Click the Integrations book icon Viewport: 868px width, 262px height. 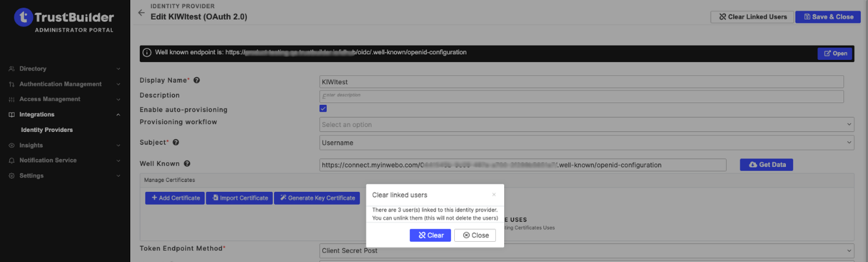[11, 114]
